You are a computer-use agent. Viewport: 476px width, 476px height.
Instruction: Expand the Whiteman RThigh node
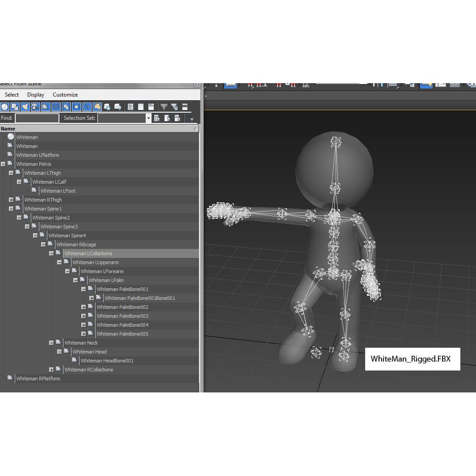click(x=11, y=200)
